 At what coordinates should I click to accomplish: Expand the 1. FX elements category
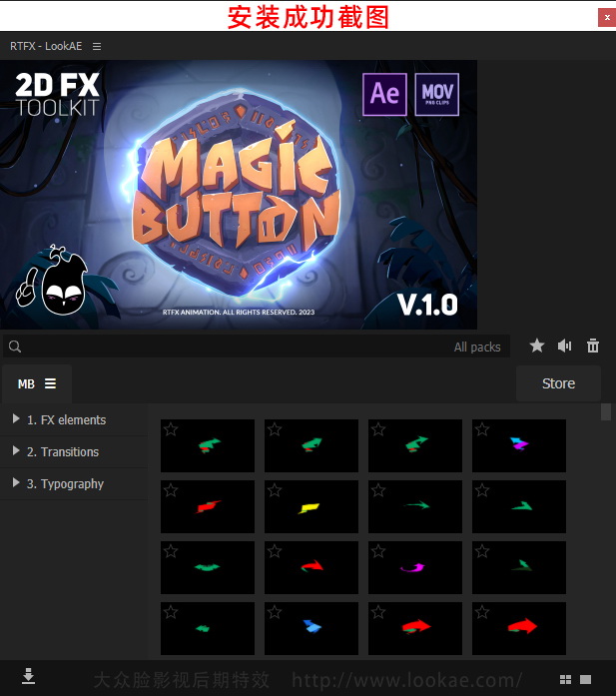[16, 418]
